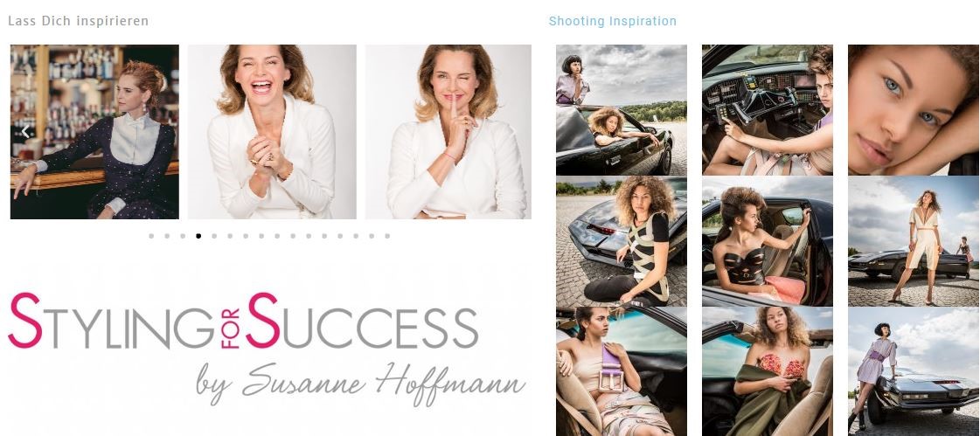Select the first carousel pagination dot
980x436 pixels.
[x=151, y=236]
